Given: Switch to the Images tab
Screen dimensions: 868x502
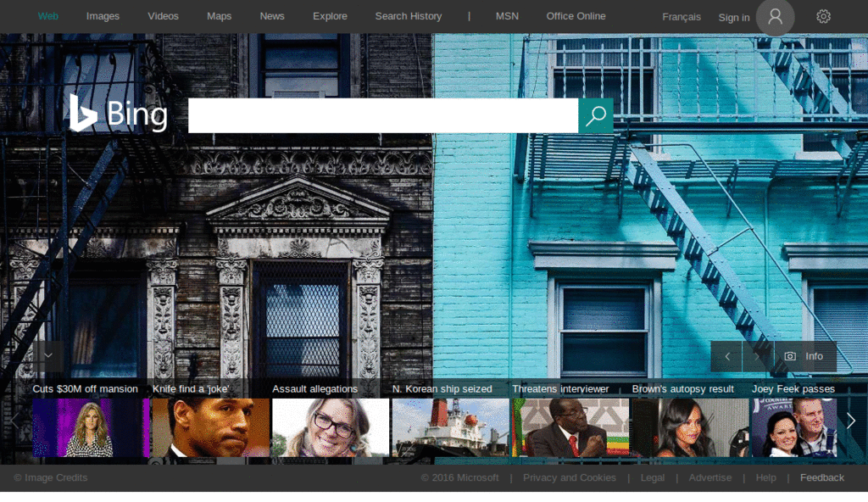Looking at the screenshot, I should click(x=103, y=16).
